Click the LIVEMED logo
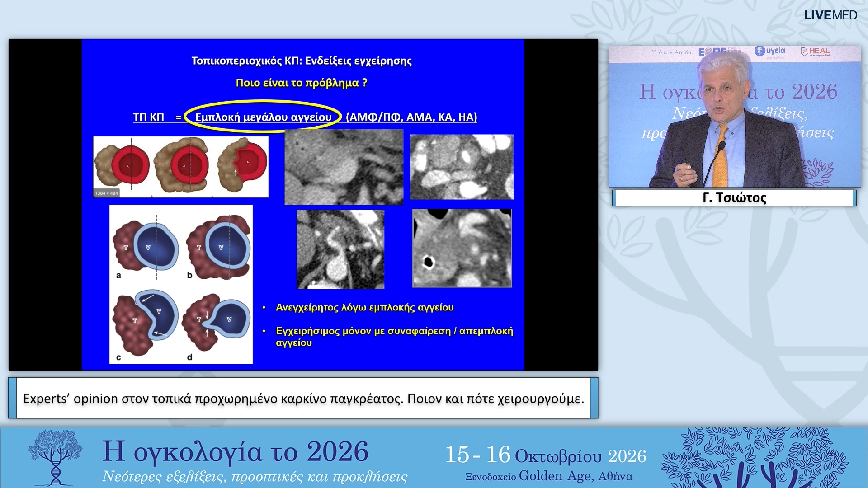868x488 pixels. click(x=830, y=15)
